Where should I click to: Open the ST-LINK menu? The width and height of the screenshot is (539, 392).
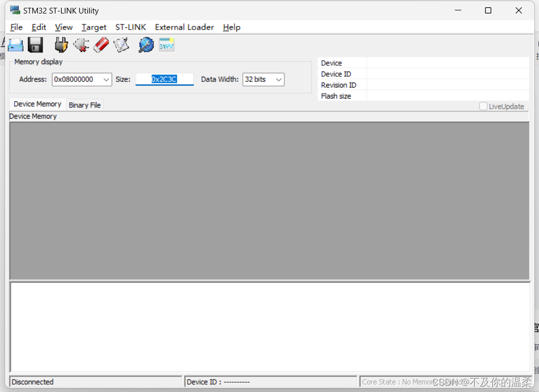131,27
